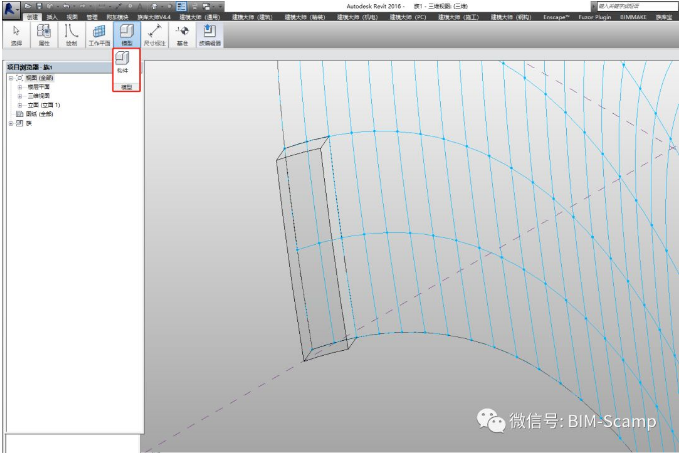Open the 族库宝 ribbon tab at the far right

(664, 17)
